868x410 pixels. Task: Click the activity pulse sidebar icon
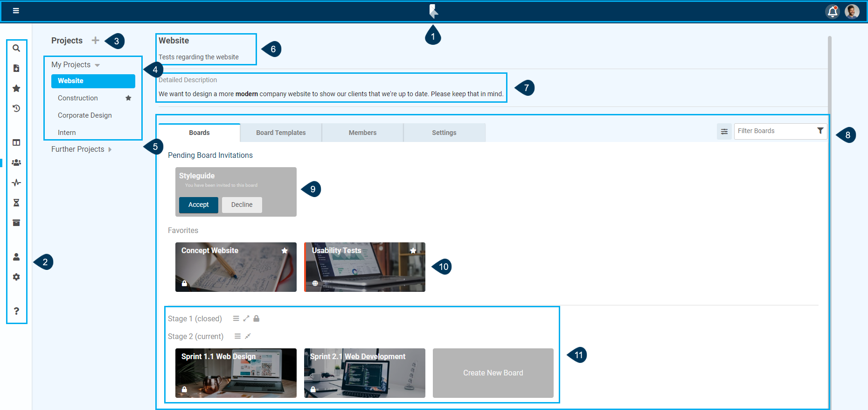[16, 183]
